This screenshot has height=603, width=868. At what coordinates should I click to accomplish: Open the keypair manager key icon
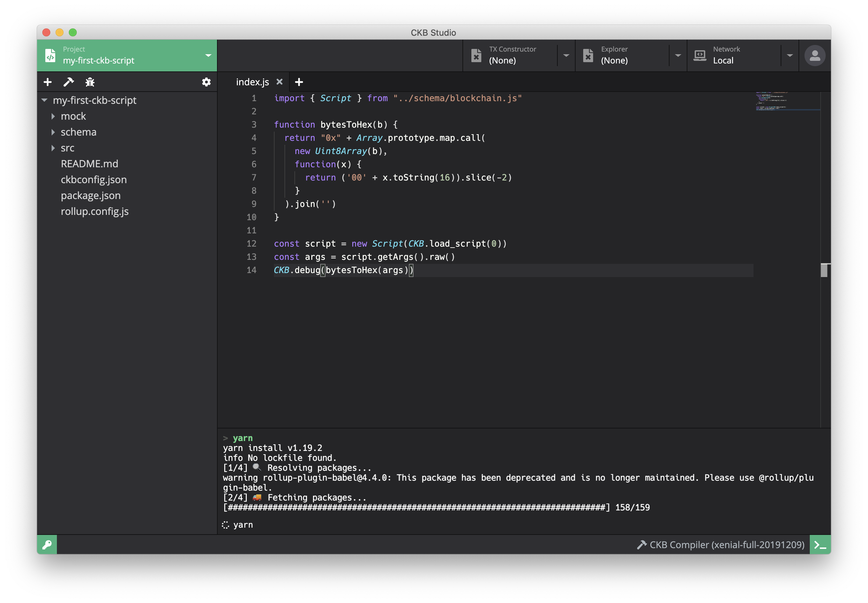[47, 544]
